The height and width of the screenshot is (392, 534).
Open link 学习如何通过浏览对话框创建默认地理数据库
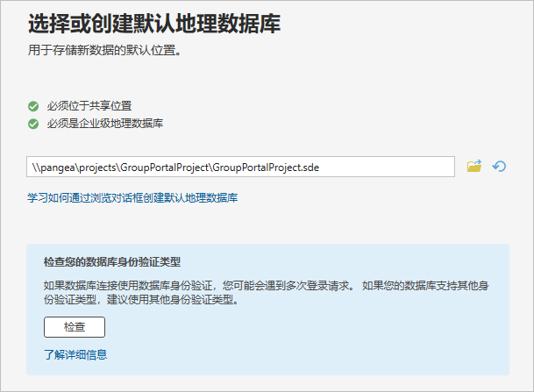132,198
